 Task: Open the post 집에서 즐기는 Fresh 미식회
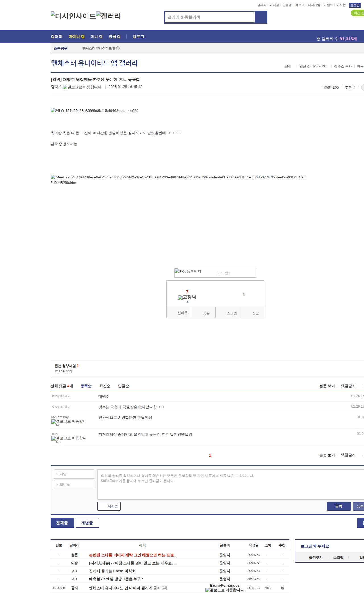(112, 571)
